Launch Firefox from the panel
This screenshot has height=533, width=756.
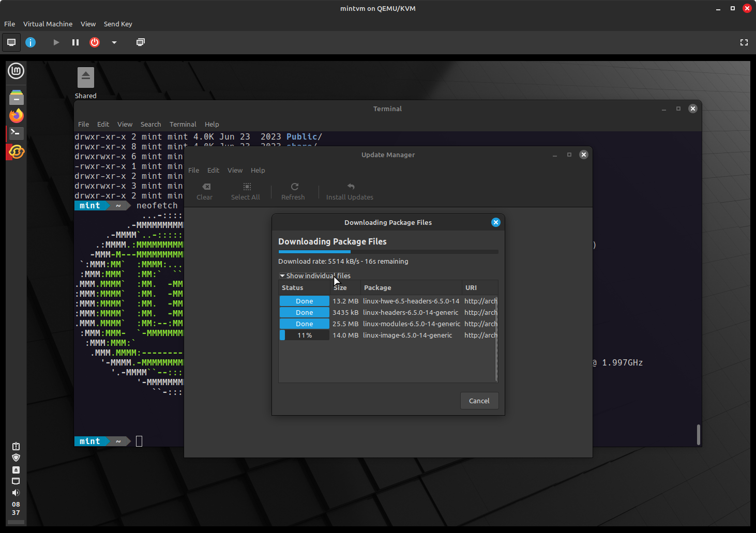(17, 115)
